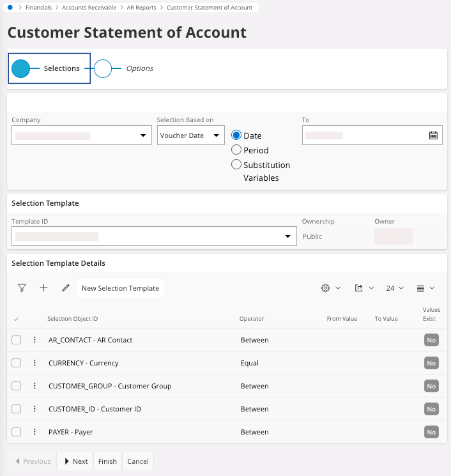Select the Period radio button
Viewport: 451px width, 476px height.
[x=236, y=150]
